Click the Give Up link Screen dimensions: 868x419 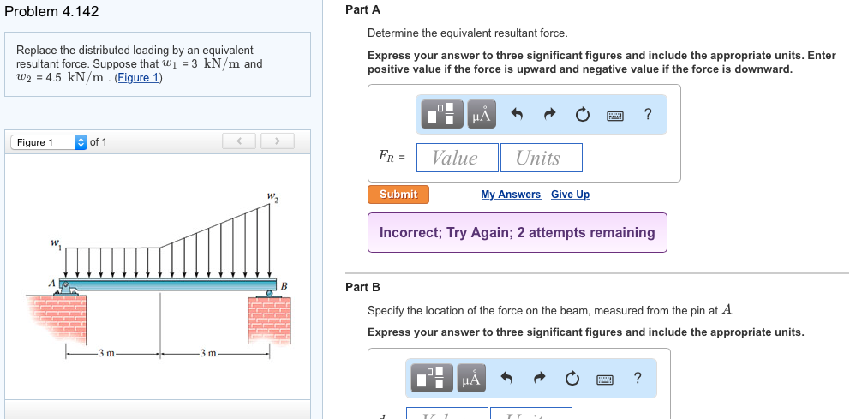coord(570,195)
